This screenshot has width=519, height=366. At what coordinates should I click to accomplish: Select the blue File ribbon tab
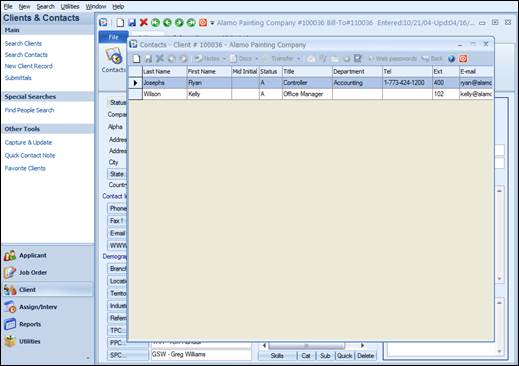coord(113,37)
